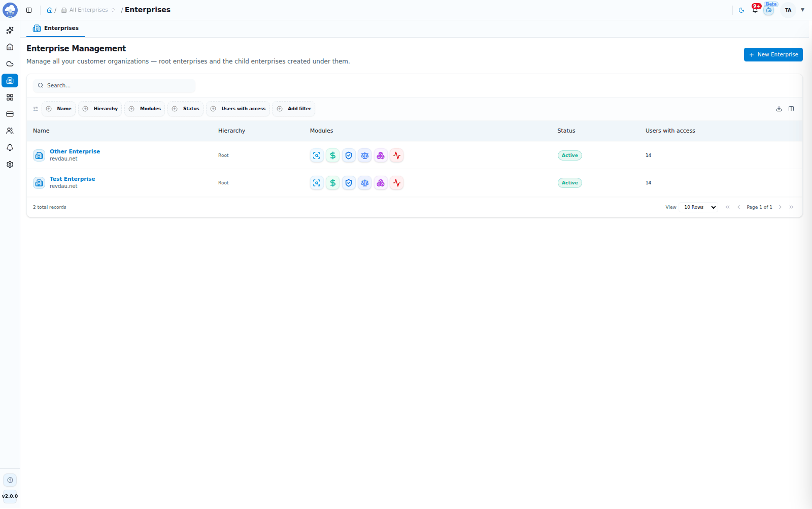Open the TA user avatar menu
Image resolution: width=812 pixels, height=509 pixels.
[x=788, y=10]
